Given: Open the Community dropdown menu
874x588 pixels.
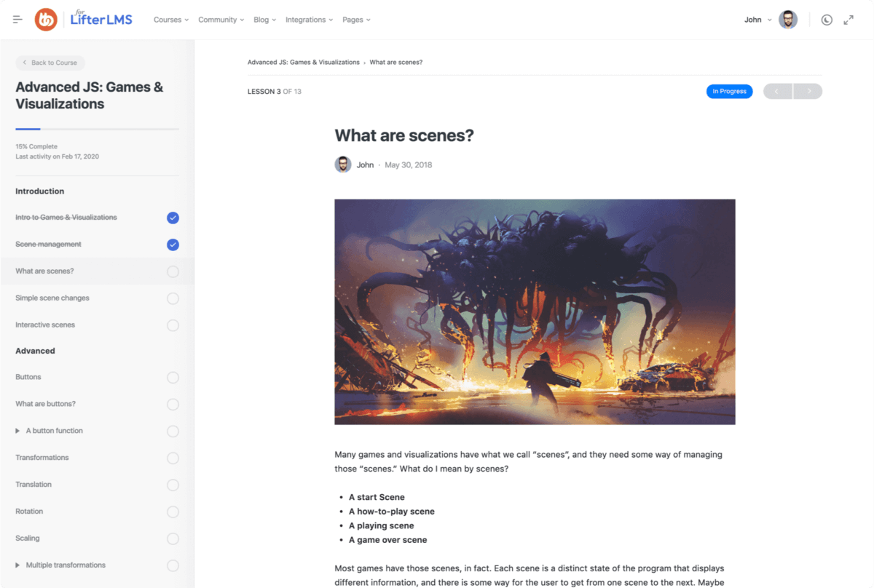Looking at the screenshot, I should tap(221, 20).
